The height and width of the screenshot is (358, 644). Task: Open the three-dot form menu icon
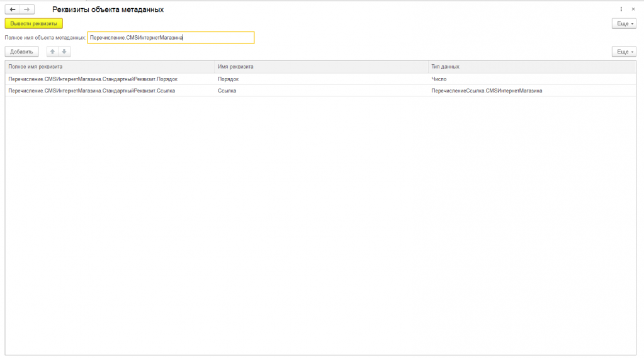point(621,9)
